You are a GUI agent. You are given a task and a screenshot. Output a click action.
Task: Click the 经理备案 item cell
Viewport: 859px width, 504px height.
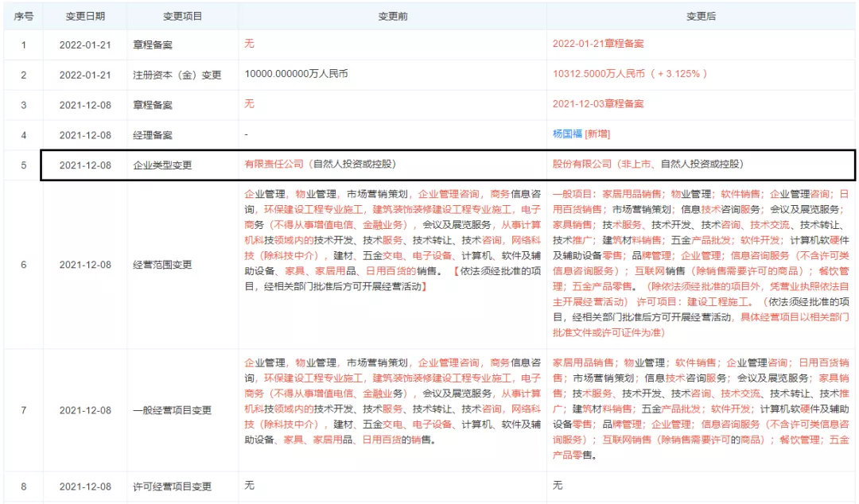pos(152,135)
